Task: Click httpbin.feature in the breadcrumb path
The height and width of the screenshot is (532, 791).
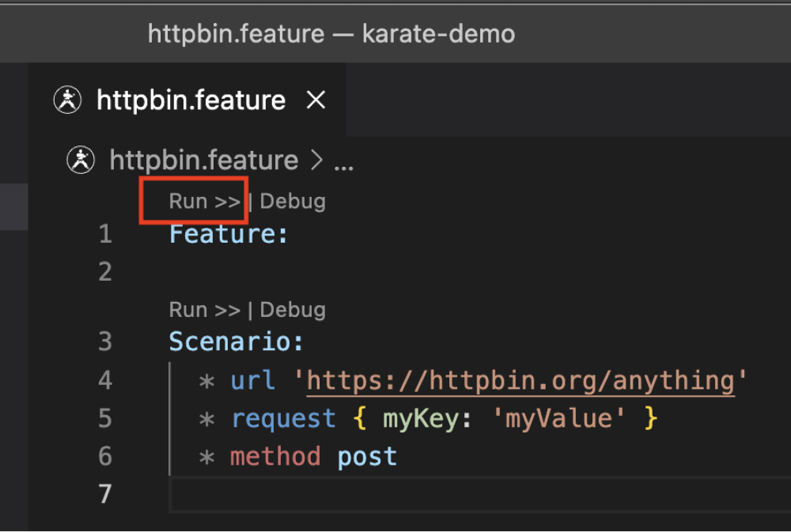Action: click(x=204, y=160)
